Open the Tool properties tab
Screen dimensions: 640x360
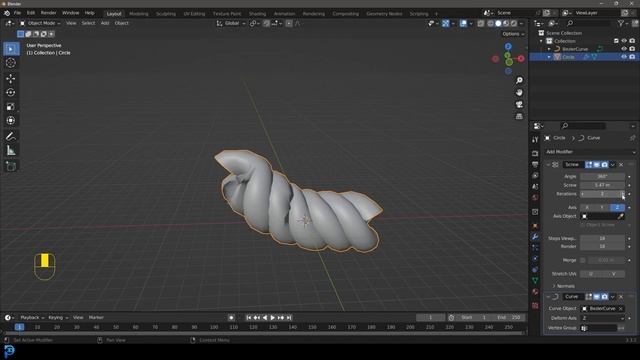[x=535, y=140]
